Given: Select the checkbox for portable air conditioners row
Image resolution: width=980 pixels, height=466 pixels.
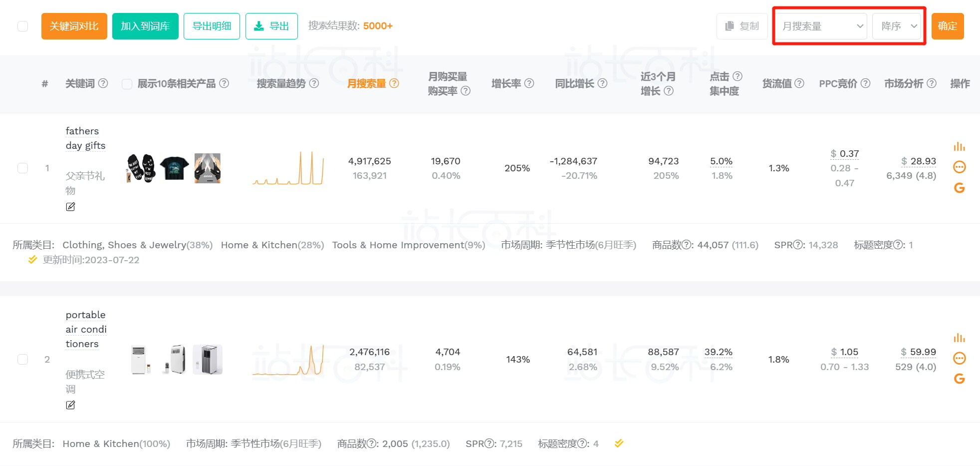Looking at the screenshot, I should click(22, 359).
